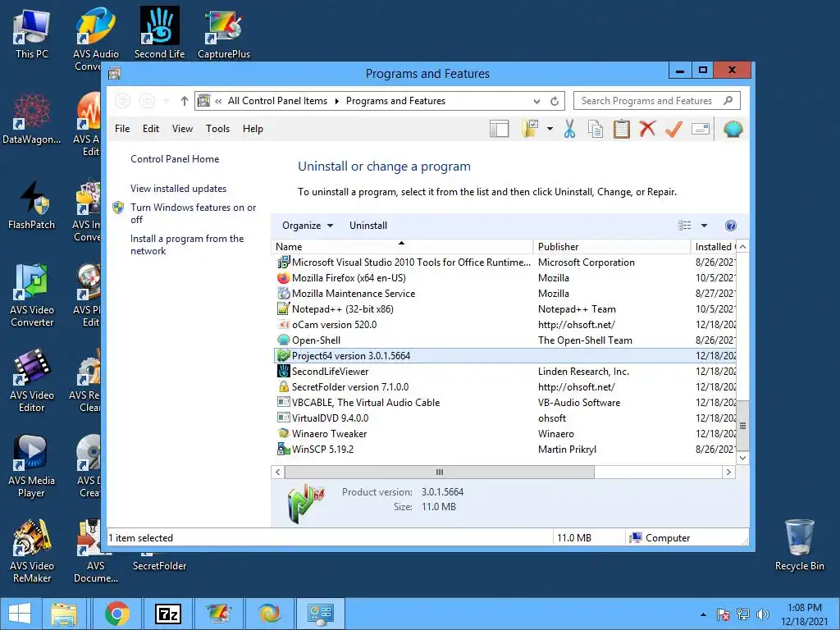
Task: Open the blue Help question mark icon
Action: [730, 226]
